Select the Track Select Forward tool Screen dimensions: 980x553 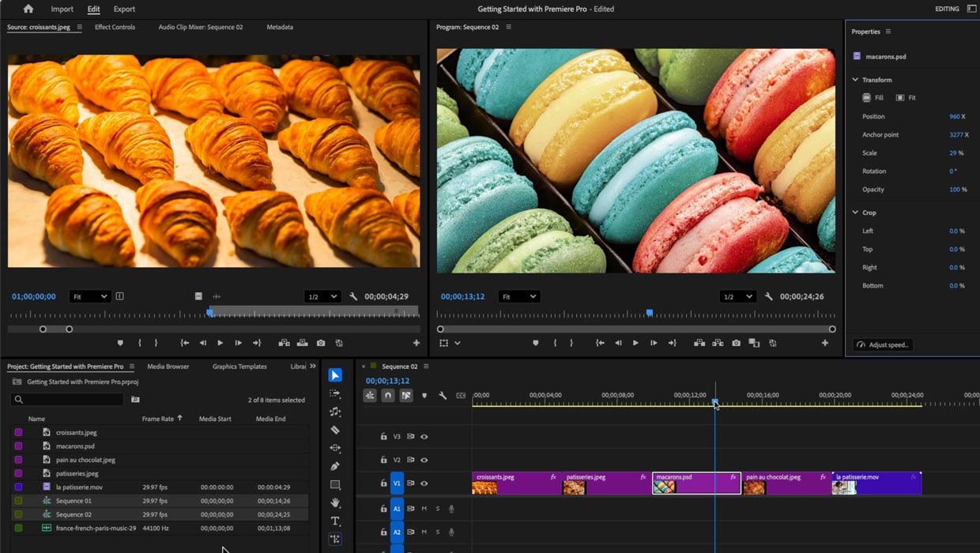tap(335, 392)
